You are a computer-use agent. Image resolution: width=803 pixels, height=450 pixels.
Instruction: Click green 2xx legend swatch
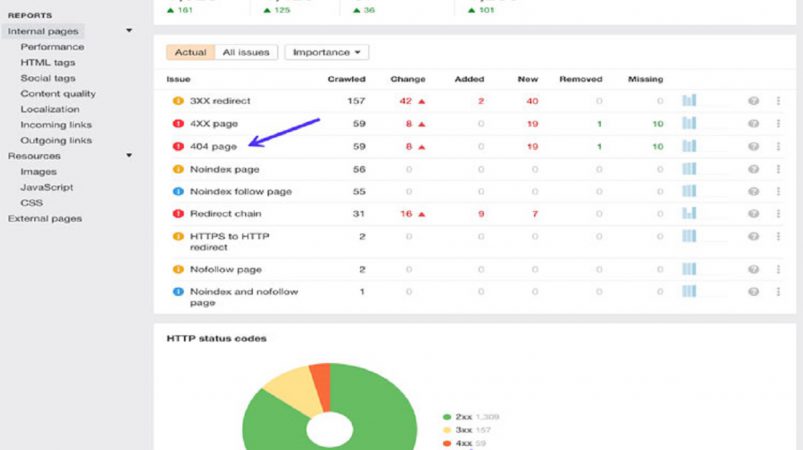click(447, 417)
